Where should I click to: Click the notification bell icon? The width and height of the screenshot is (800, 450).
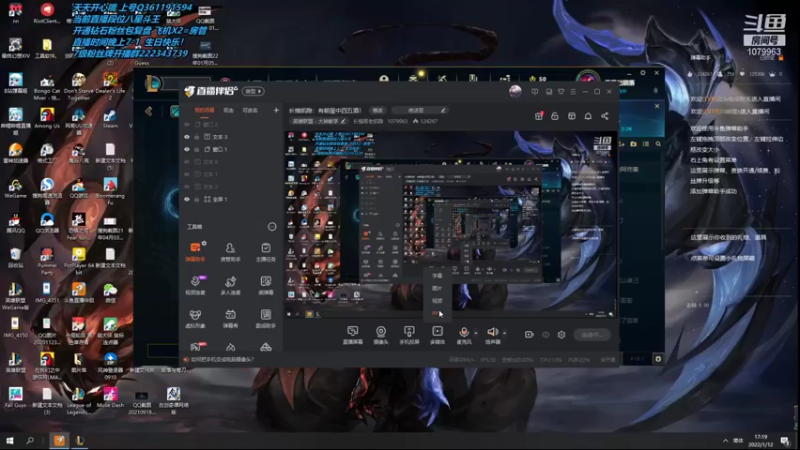[588, 116]
